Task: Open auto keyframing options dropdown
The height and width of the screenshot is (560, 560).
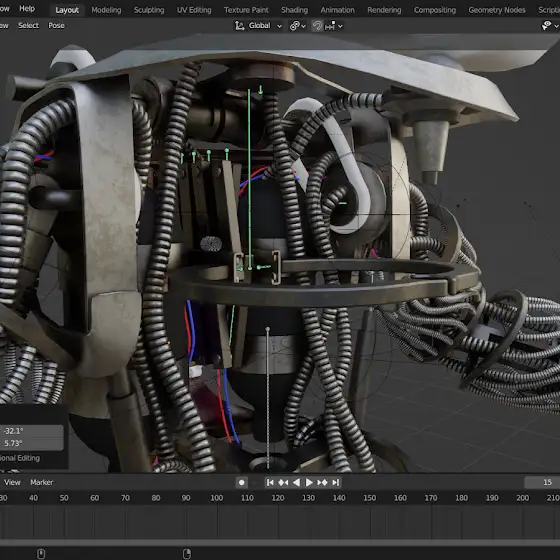Action: pos(254,483)
